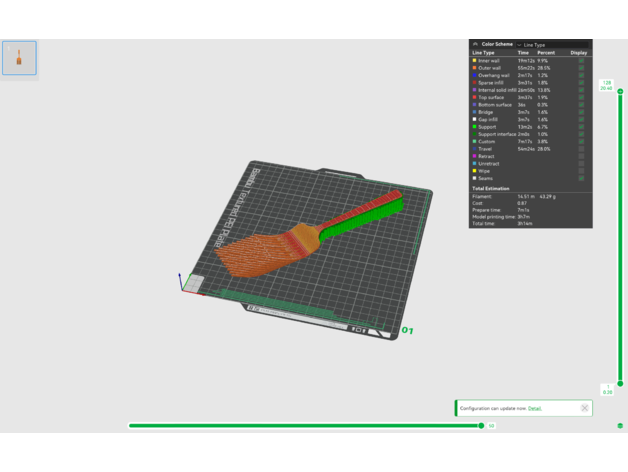This screenshot has height=472, width=628.
Task: Toggle display of Inner wall lines
Action: click(x=580, y=61)
